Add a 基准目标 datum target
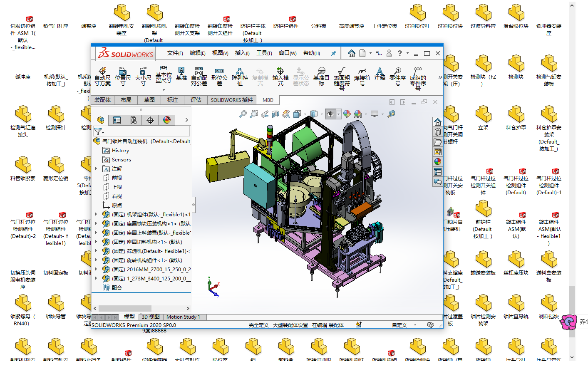588x369 pixels. pyautogui.click(x=321, y=76)
